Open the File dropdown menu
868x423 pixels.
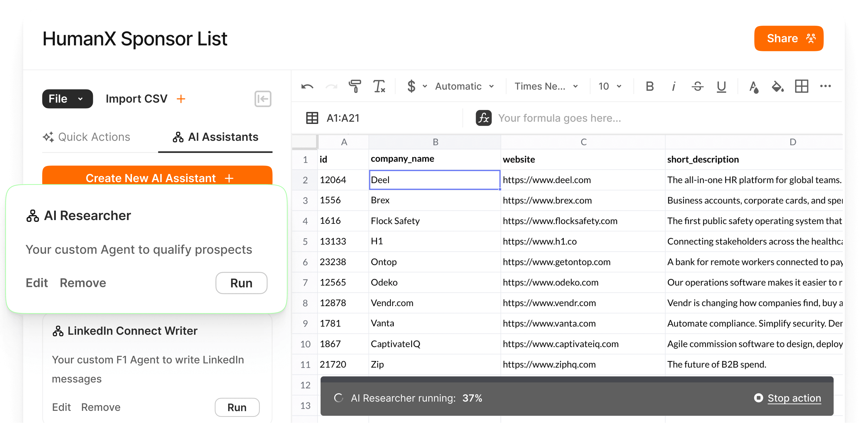(x=67, y=99)
